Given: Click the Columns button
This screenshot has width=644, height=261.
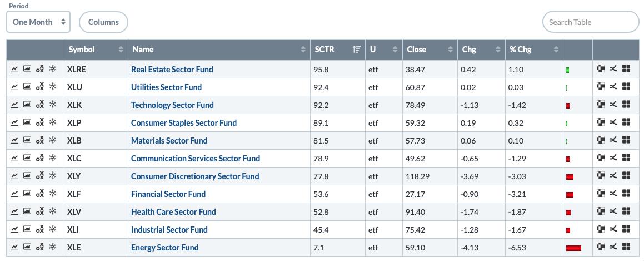Looking at the screenshot, I should point(103,22).
